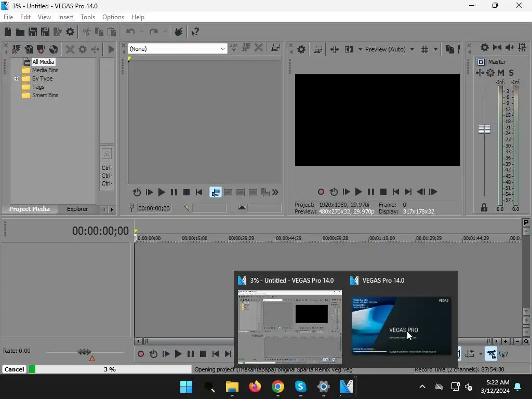532x399 pixels.
Task: Click the Interactive Tutorials hand icon
Action: [179, 32]
